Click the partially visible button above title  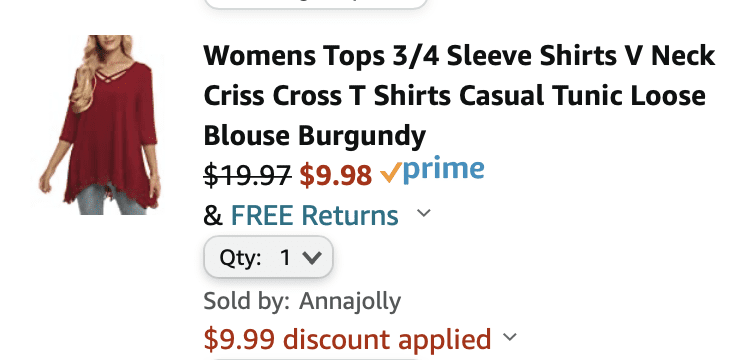pos(316,4)
